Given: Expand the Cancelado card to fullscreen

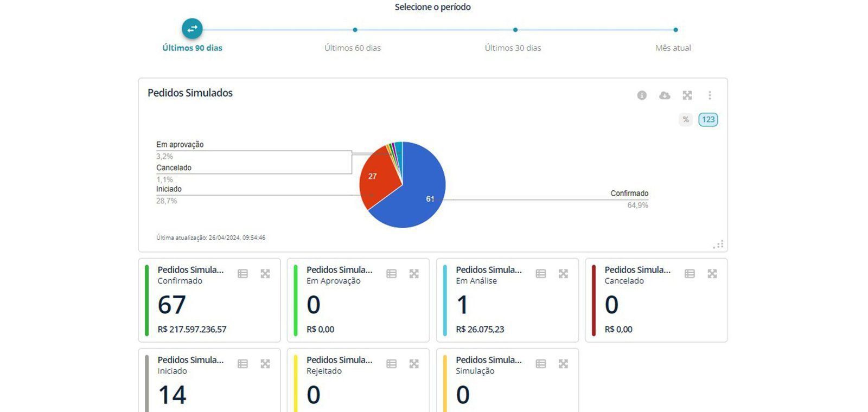Looking at the screenshot, I should 712,274.
